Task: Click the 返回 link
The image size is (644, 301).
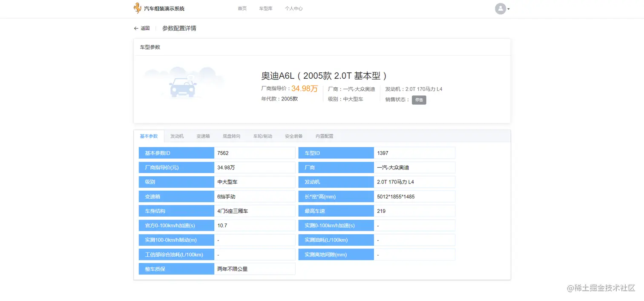Action: click(145, 29)
